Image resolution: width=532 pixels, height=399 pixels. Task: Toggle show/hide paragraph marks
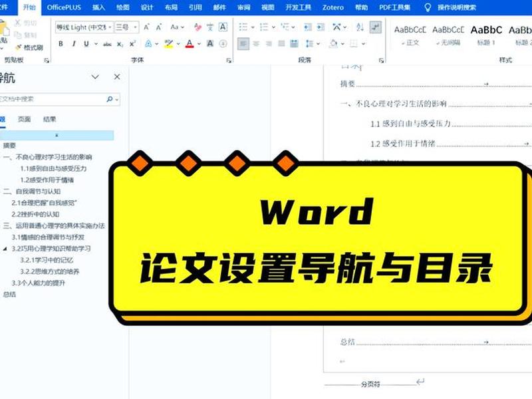(375, 27)
